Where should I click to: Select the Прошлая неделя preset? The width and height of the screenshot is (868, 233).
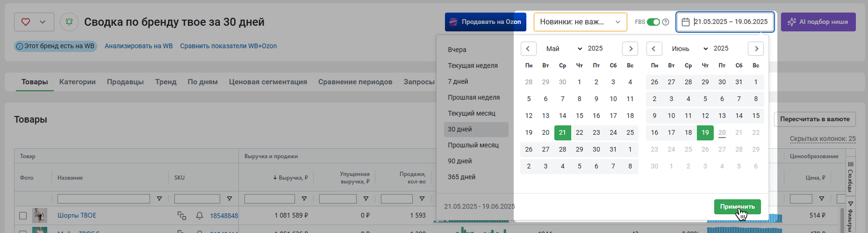click(x=476, y=98)
